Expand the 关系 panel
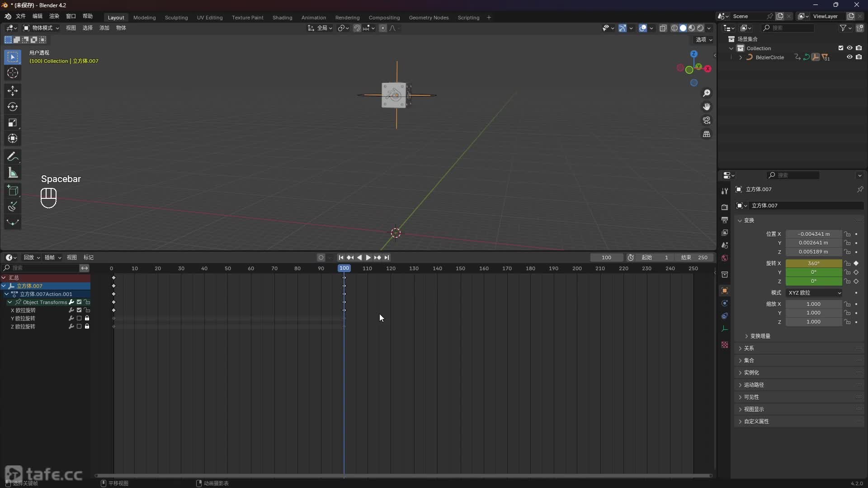 [x=749, y=348]
